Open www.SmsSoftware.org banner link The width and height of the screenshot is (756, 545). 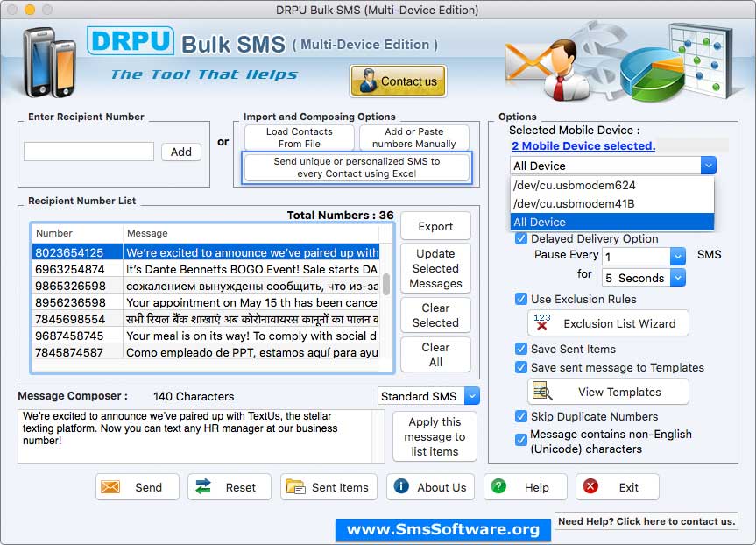(443, 529)
